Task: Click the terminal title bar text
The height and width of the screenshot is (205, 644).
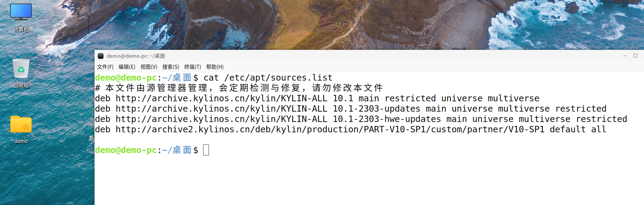Action: [x=136, y=56]
